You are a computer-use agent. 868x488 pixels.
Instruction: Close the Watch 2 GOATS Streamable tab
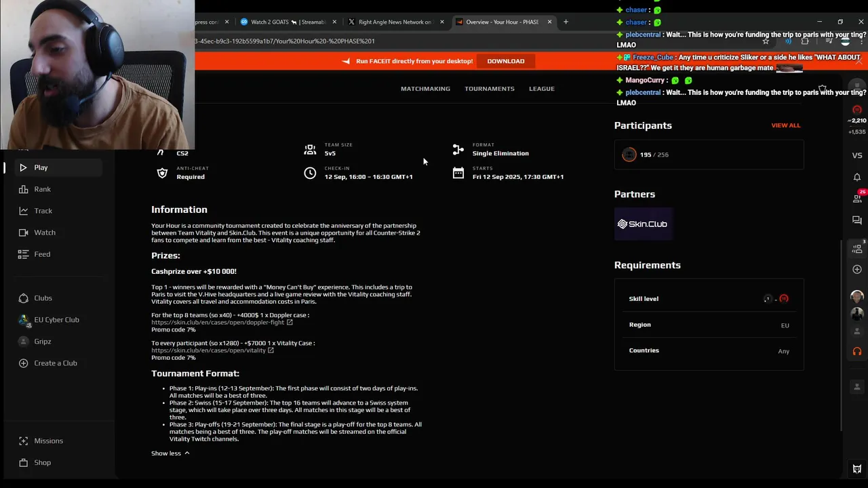(334, 22)
